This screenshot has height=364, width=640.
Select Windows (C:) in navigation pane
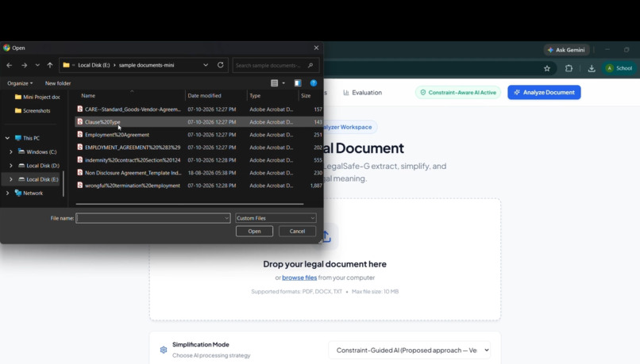37,151
